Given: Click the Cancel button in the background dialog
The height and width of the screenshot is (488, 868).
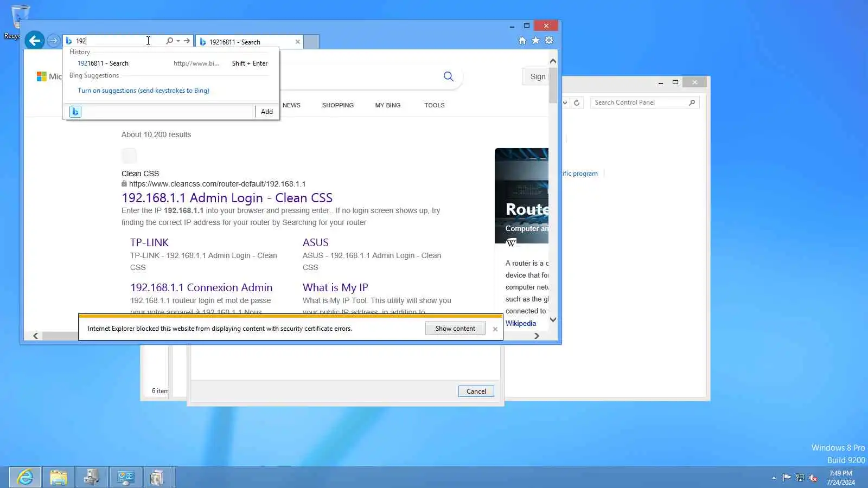Looking at the screenshot, I should (476, 391).
